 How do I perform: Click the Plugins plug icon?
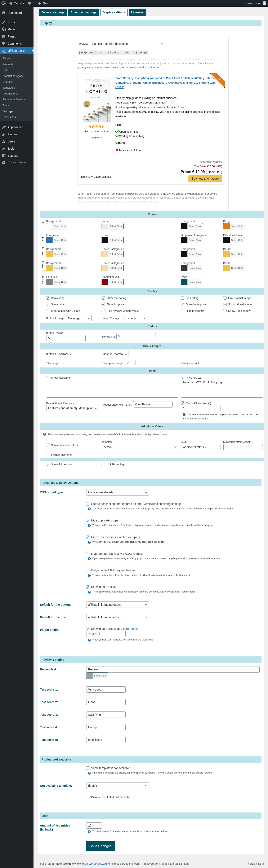point(4,135)
